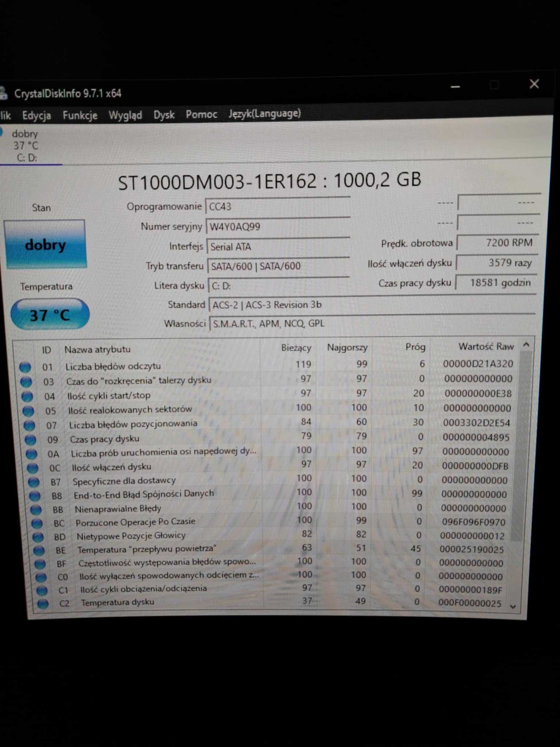Click the power-on count field 3579 razy
560x747 pixels.
click(497, 263)
